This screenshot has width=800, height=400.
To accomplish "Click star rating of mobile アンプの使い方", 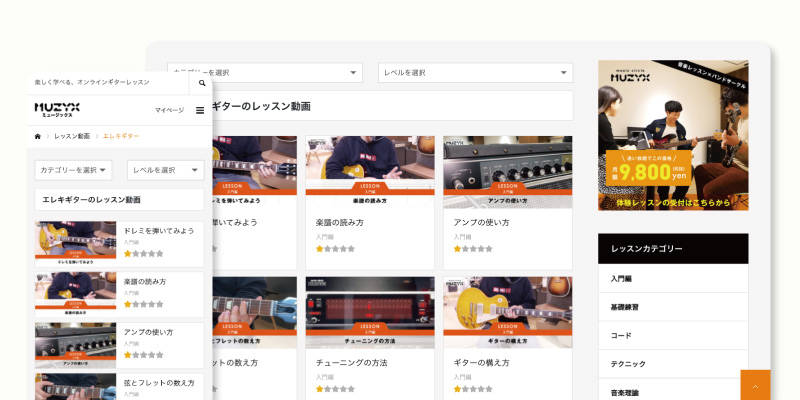I will [144, 355].
